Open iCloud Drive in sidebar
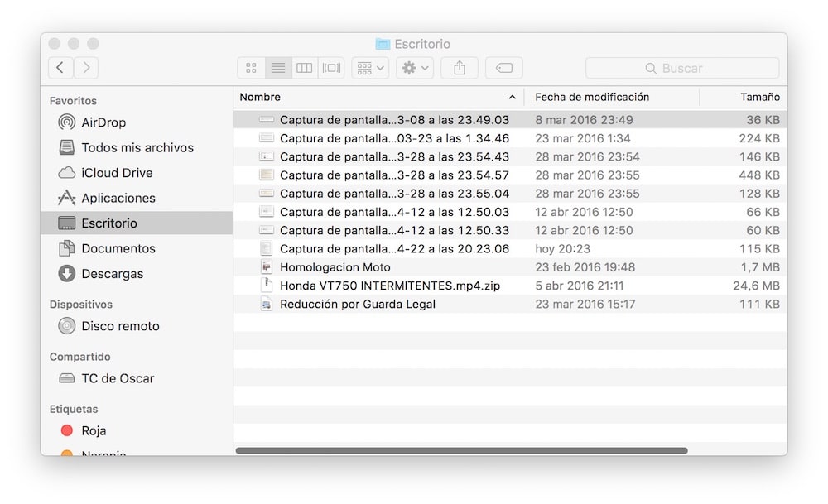Screen dimensions: 828x504 coord(117,173)
